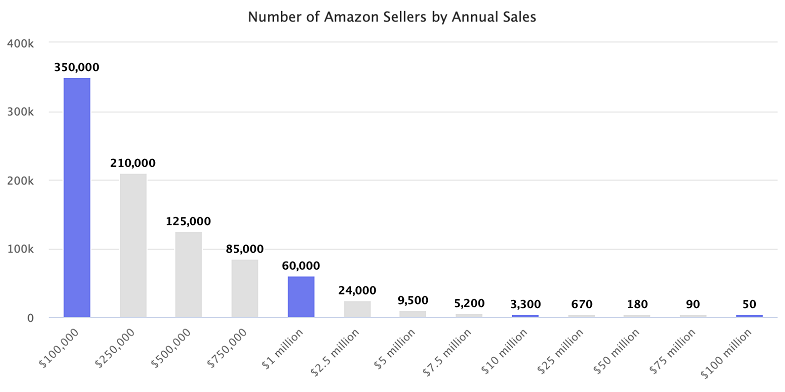Click the 24,000 data label

[x=357, y=290]
